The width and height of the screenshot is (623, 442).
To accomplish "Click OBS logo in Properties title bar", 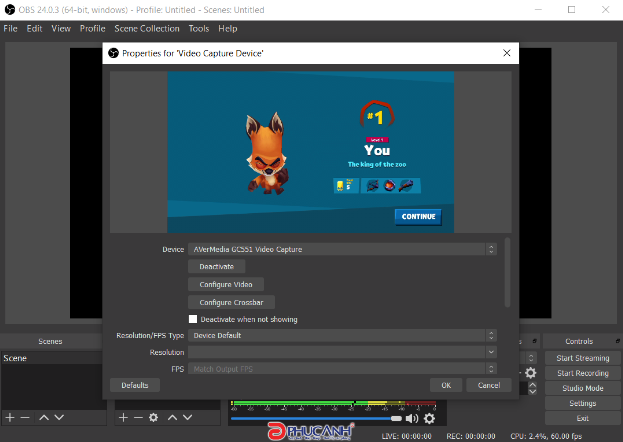I will [x=113, y=53].
